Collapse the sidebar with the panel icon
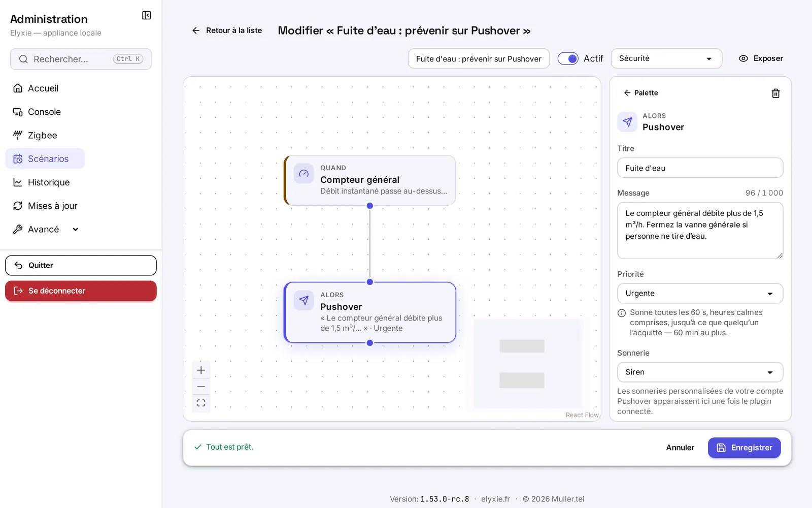The image size is (812, 508). click(146, 15)
